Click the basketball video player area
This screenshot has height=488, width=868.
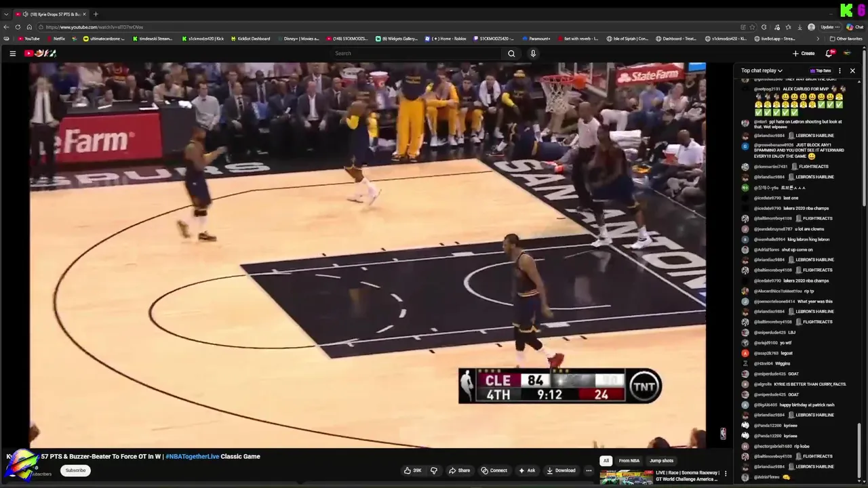click(367, 255)
